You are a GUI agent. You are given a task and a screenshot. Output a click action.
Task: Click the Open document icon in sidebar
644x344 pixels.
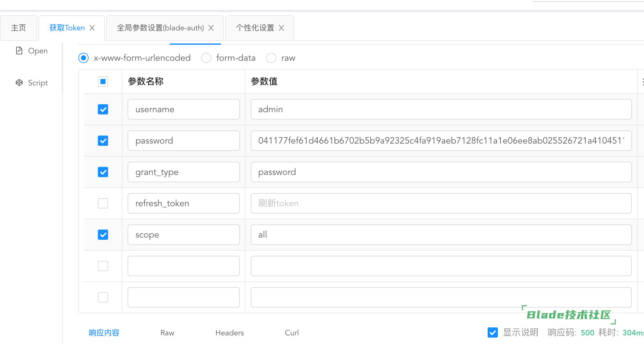(19, 51)
